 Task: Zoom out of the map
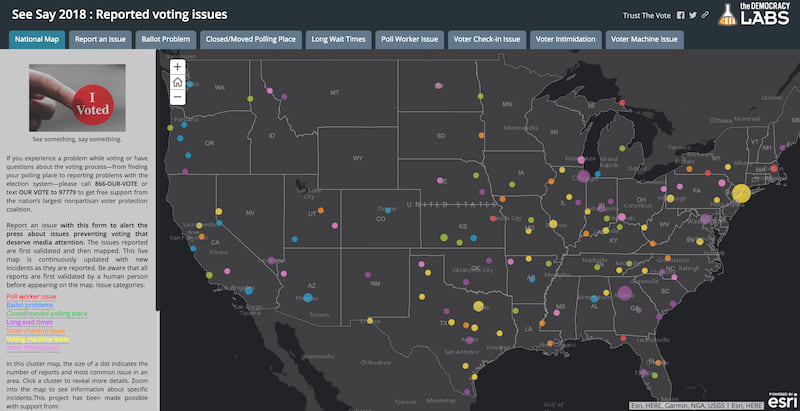coord(178,97)
